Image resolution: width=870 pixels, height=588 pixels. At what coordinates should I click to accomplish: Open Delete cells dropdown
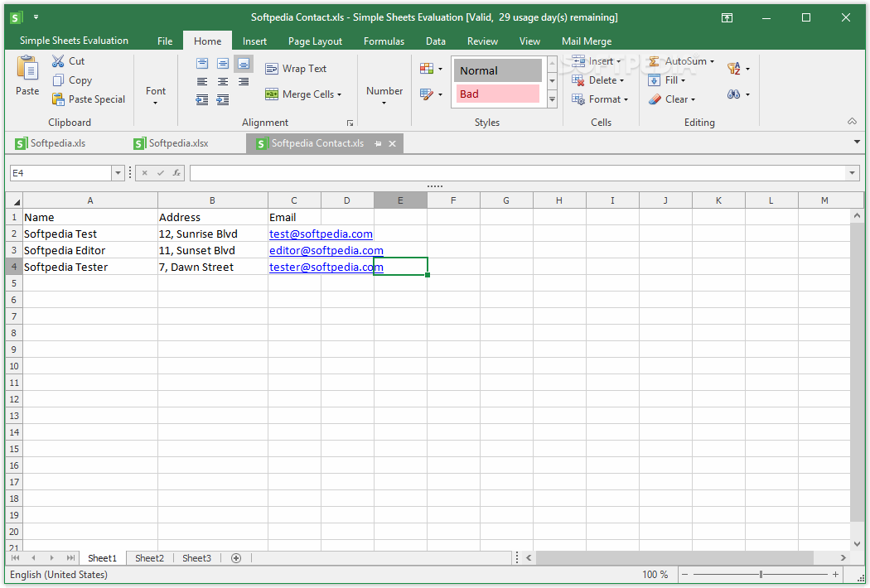click(x=598, y=80)
